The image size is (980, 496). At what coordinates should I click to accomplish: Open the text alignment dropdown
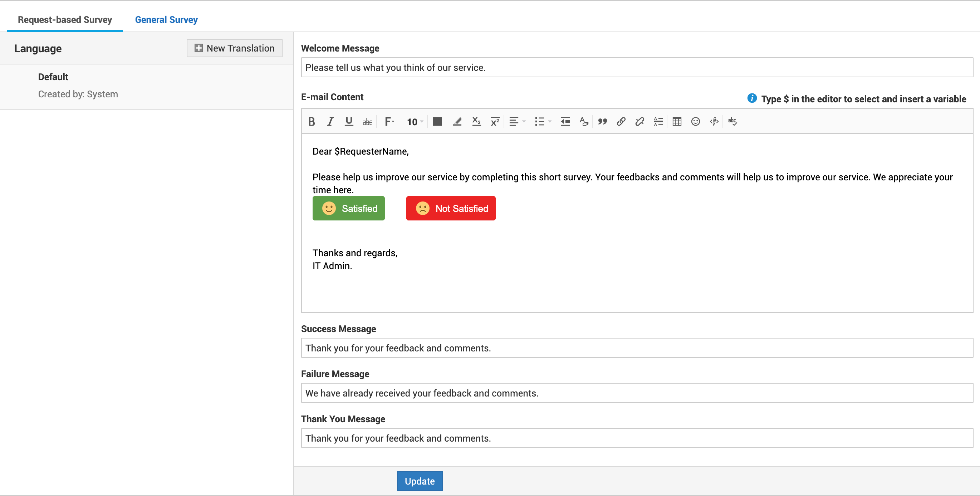tap(517, 121)
